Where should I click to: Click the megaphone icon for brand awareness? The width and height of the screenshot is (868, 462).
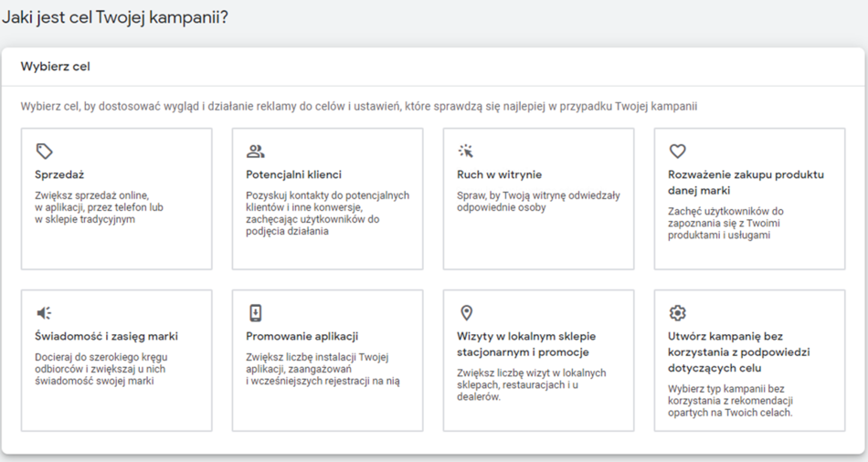click(x=44, y=313)
